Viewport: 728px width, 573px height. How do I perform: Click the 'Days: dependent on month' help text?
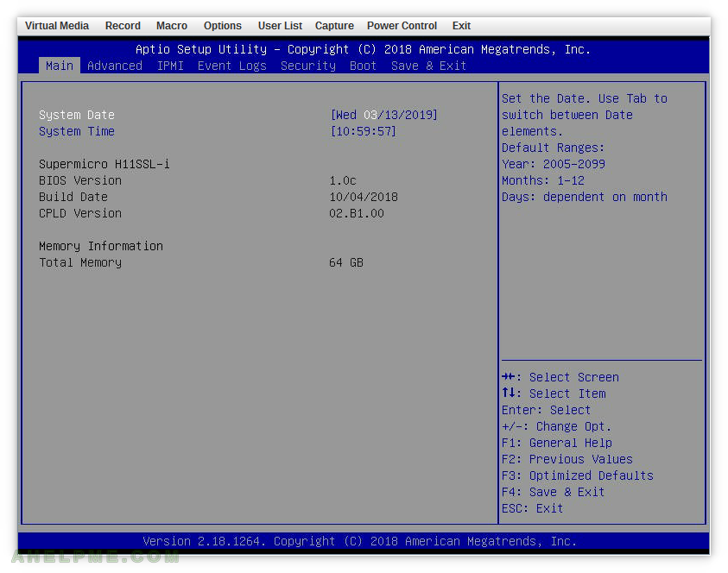click(x=585, y=197)
